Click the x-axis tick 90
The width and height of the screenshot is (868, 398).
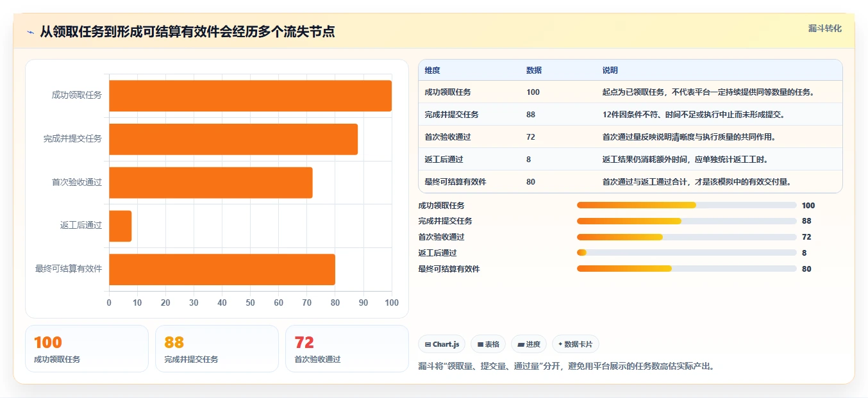pos(363,303)
